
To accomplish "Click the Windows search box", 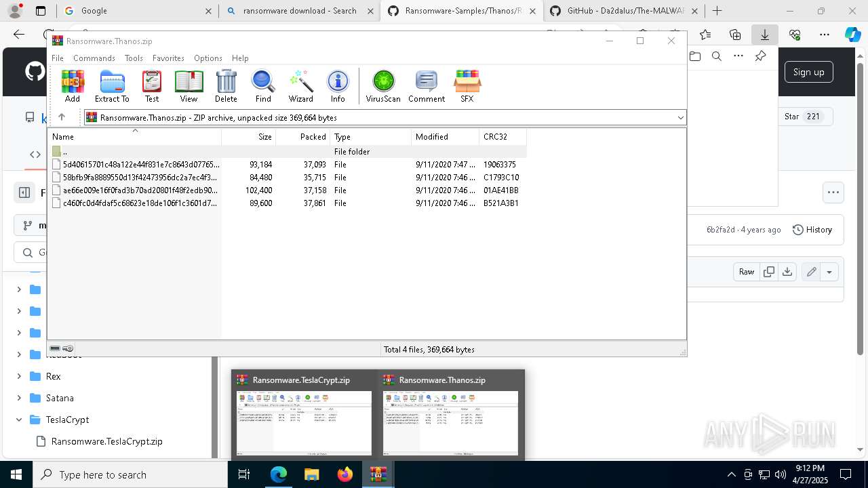I will pos(130,474).
